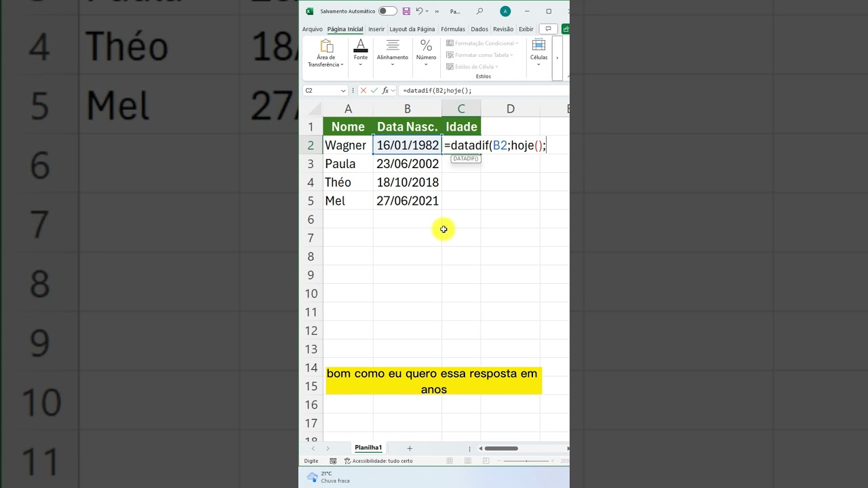
Task: Switch to Normal view icon
Action: (450, 461)
